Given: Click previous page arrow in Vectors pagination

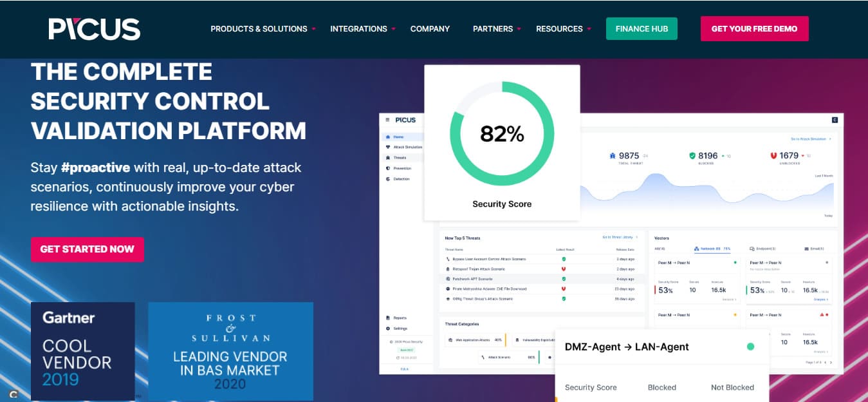Looking at the screenshot, I should click(824, 363).
